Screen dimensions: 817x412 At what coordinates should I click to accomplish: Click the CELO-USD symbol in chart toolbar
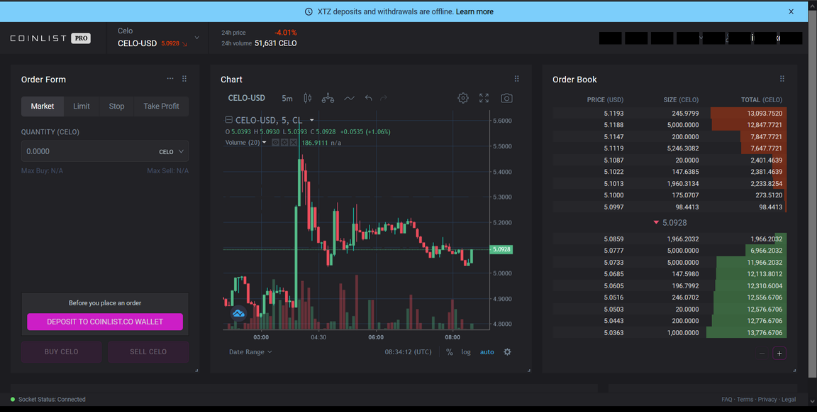click(x=246, y=98)
